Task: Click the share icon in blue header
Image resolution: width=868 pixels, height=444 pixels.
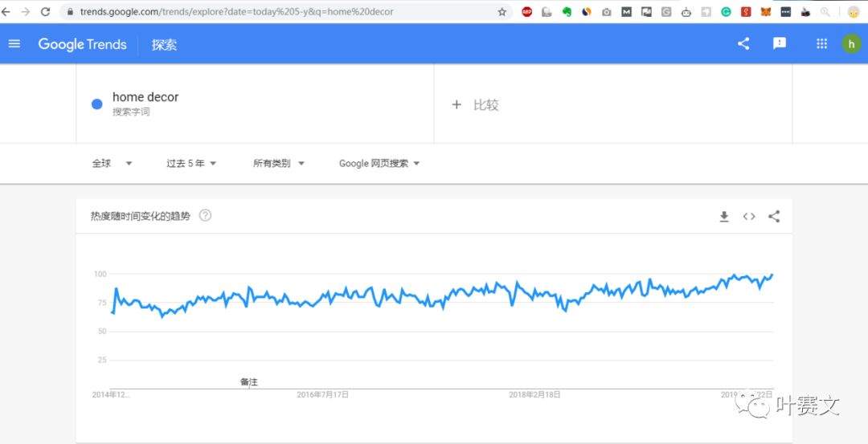Action: click(743, 43)
